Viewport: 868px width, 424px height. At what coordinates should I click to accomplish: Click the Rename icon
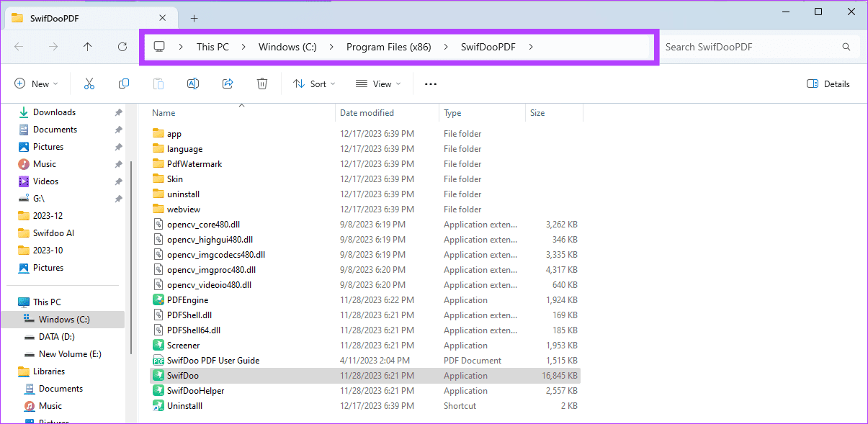193,84
